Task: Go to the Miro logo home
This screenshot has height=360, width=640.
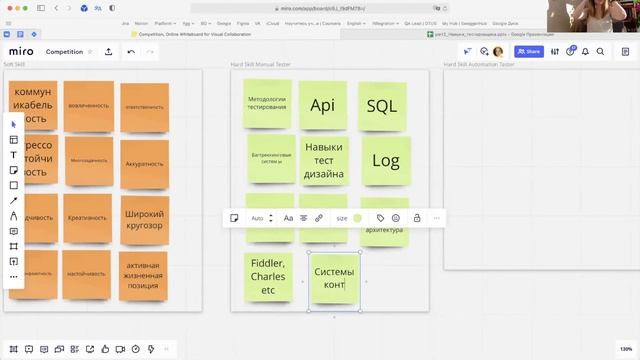Action: (21, 51)
